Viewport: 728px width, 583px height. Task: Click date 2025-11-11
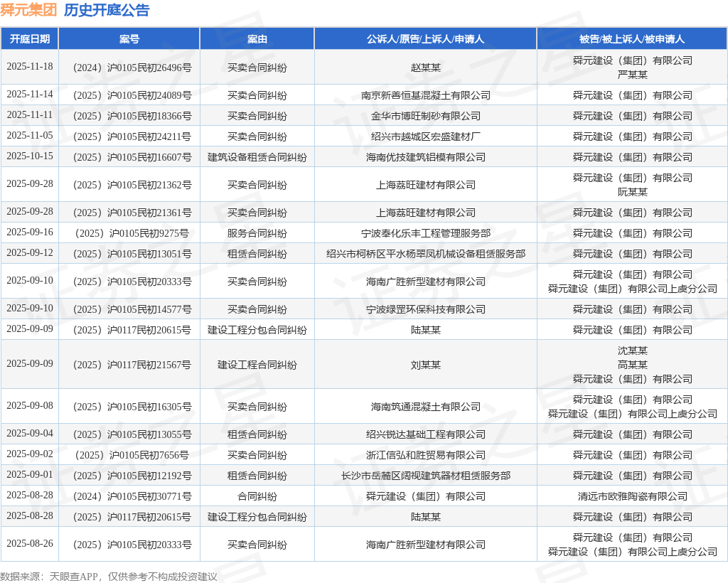(x=30, y=114)
